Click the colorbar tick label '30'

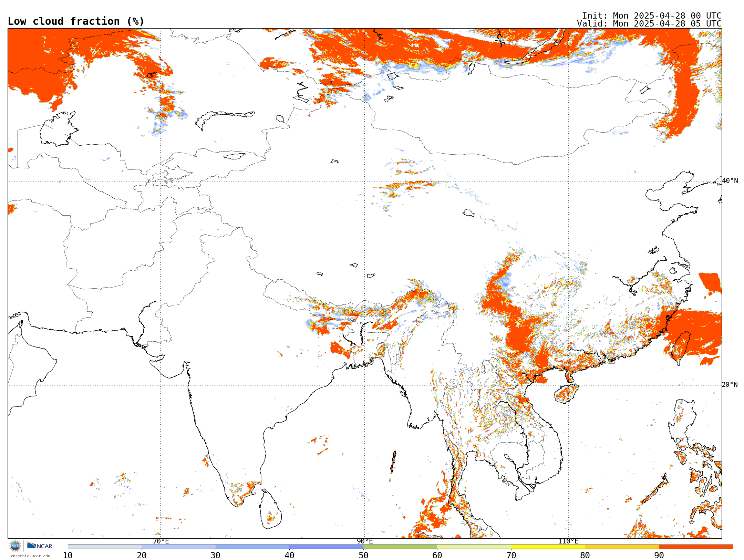pos(216,556)
